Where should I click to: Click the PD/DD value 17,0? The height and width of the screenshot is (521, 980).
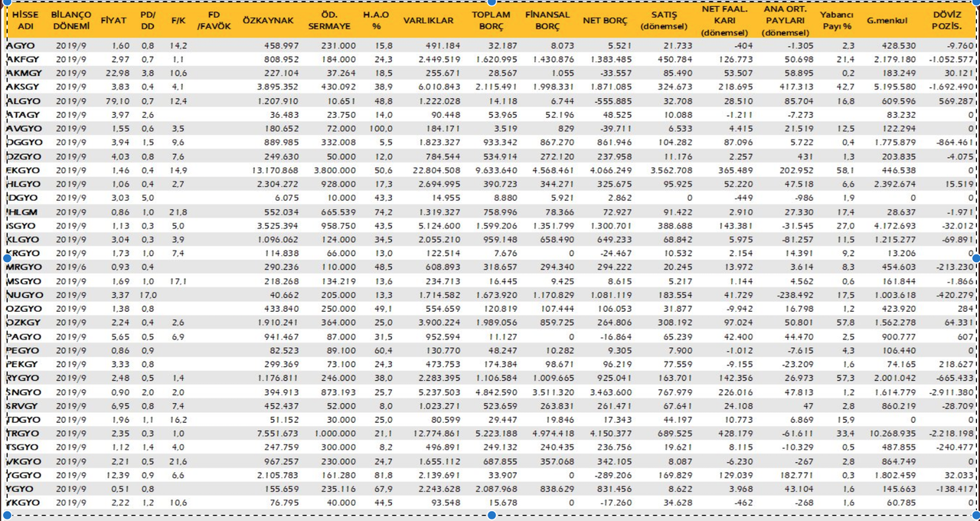pyautogui.click(x=148, y=295)
